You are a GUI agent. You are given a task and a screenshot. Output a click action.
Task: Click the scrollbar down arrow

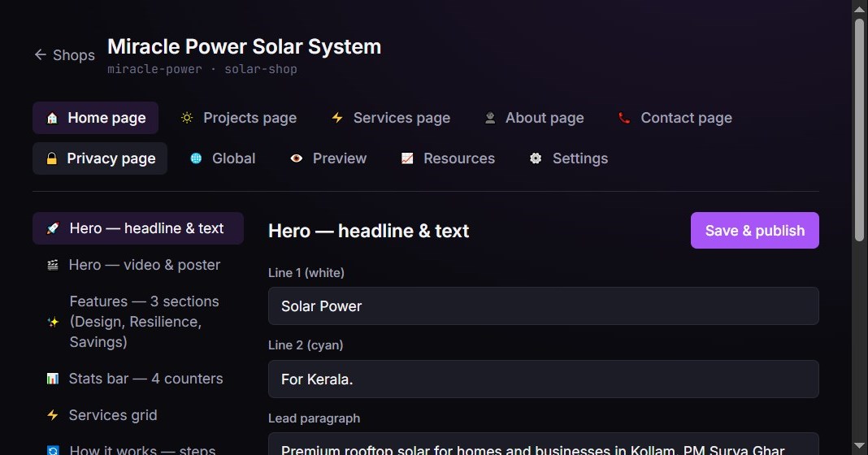click(x=859, y=446)
